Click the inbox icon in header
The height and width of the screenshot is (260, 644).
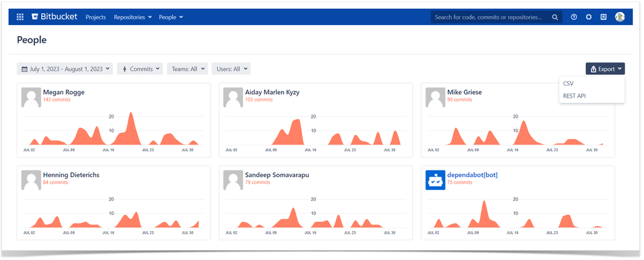tap(603, 17)
